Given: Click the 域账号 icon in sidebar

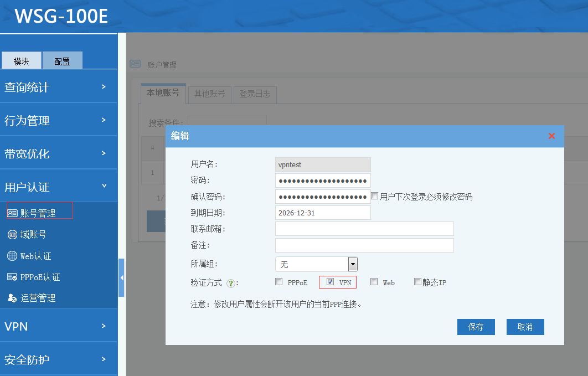Looking at the screenshot, I should [13, 235].
